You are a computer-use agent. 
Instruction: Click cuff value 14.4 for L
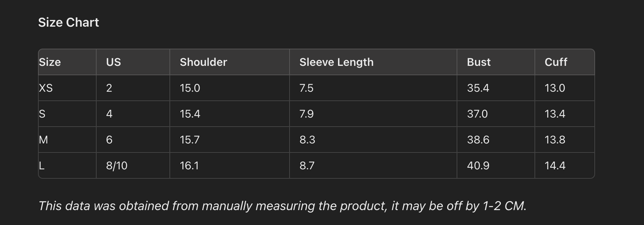coord(554,166)
